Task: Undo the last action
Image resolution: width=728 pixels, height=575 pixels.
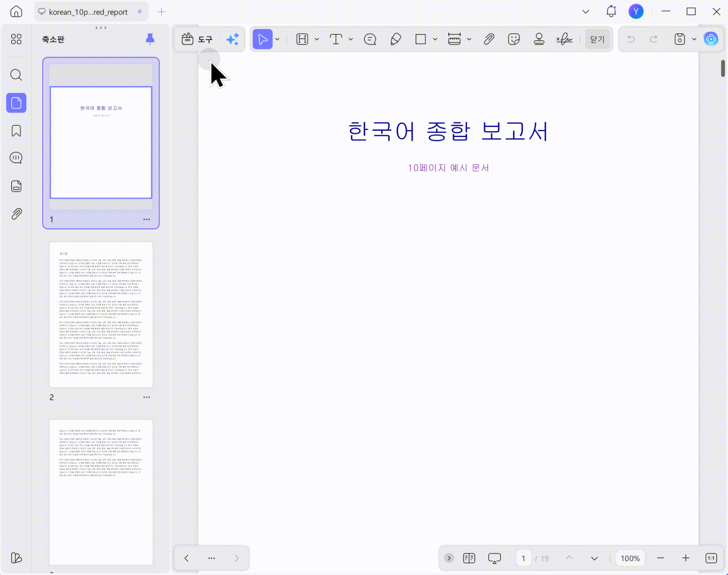Action: (631, 40)
